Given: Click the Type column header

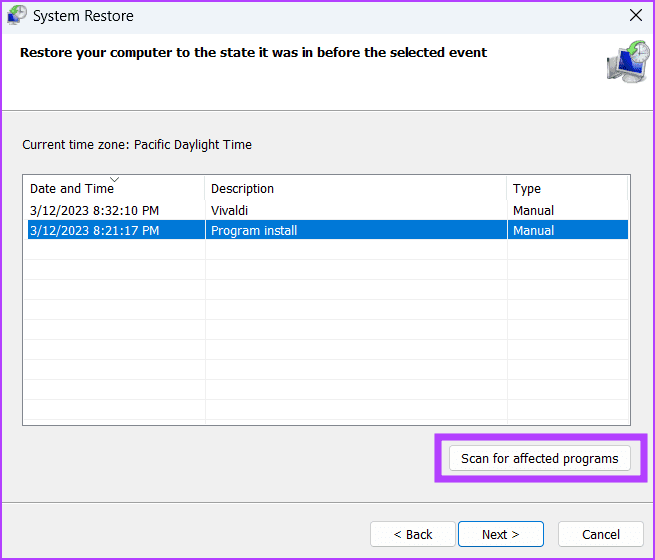Looking at the screenshot, I should tap(567, 188).
